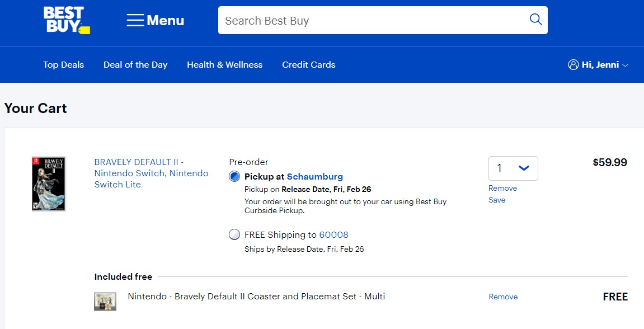The width and height of the screenshot is (644, 329).
Task: Save Bravely Default II for later
Action: click(x=497, y=200)
